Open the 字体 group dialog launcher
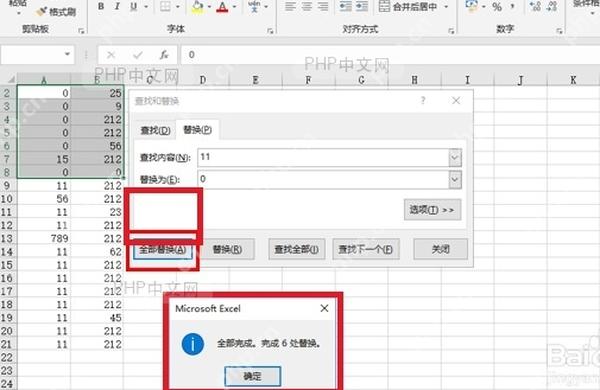 [270, 31]
